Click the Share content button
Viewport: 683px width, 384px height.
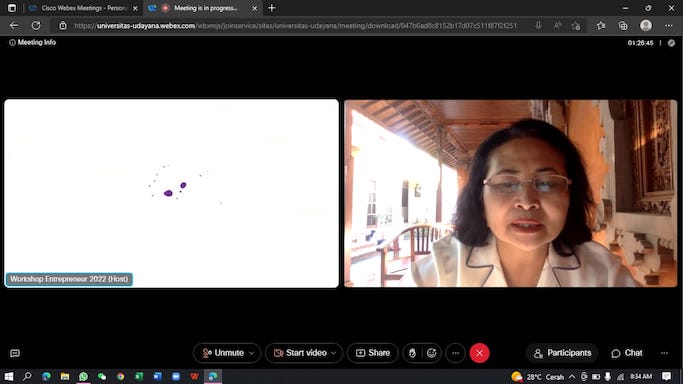[373, 353]
